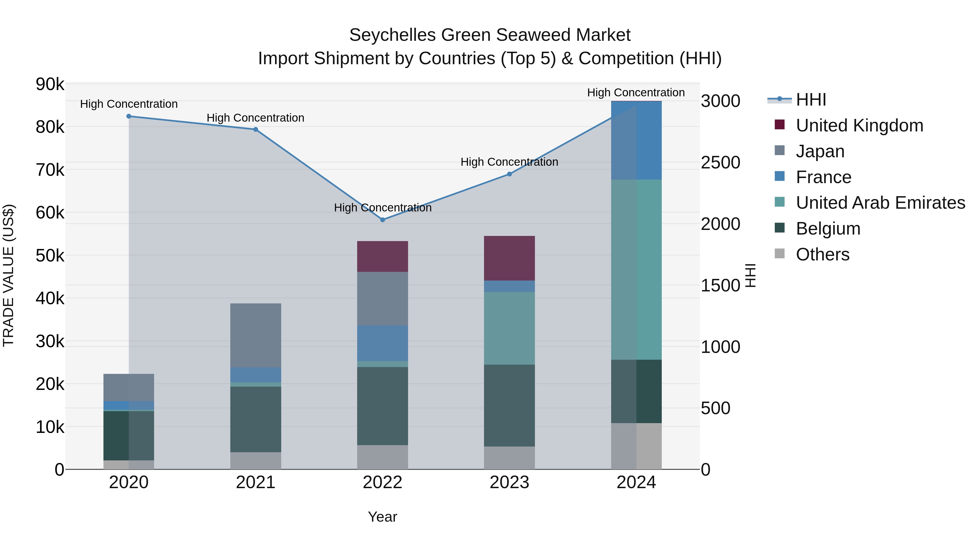Click the 2021 Japan bar segment
This screenshot has width=980, height=551.
[x=256, y=335]
